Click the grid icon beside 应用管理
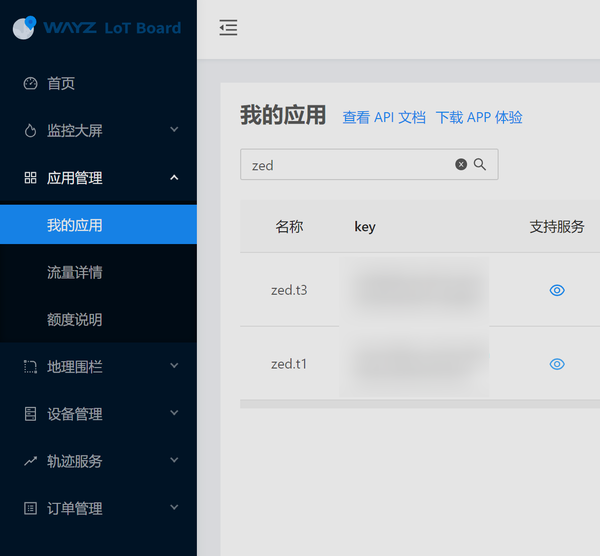This screenshot has width=600, height=556. tap(30, 178)
